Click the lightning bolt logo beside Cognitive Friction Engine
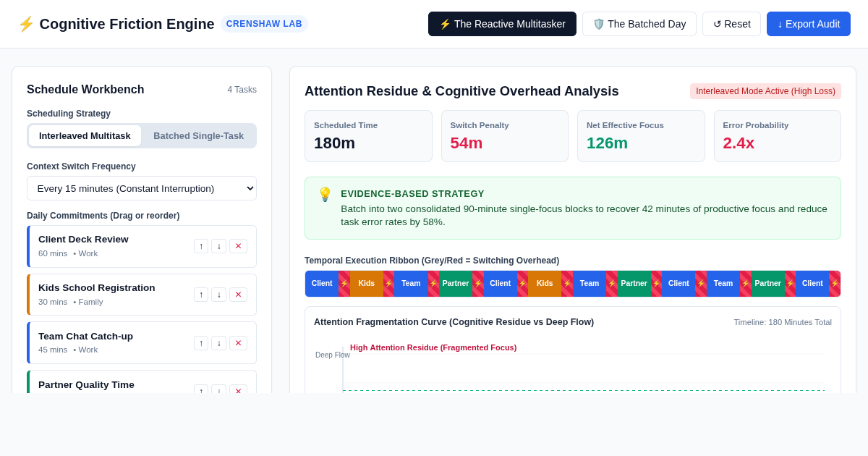The height and width of the screenshot is (456, 868). pyautogui.click(x=26, y=24)
